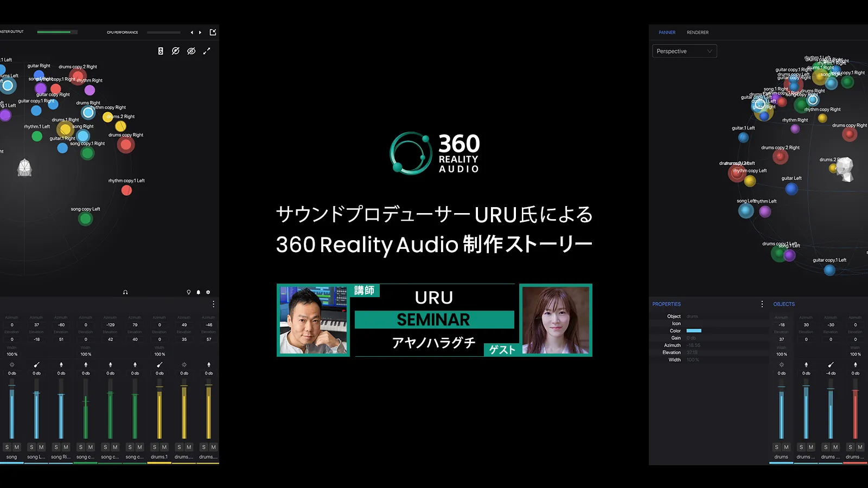Open settings with the gear icon

(x=208, y=292)
